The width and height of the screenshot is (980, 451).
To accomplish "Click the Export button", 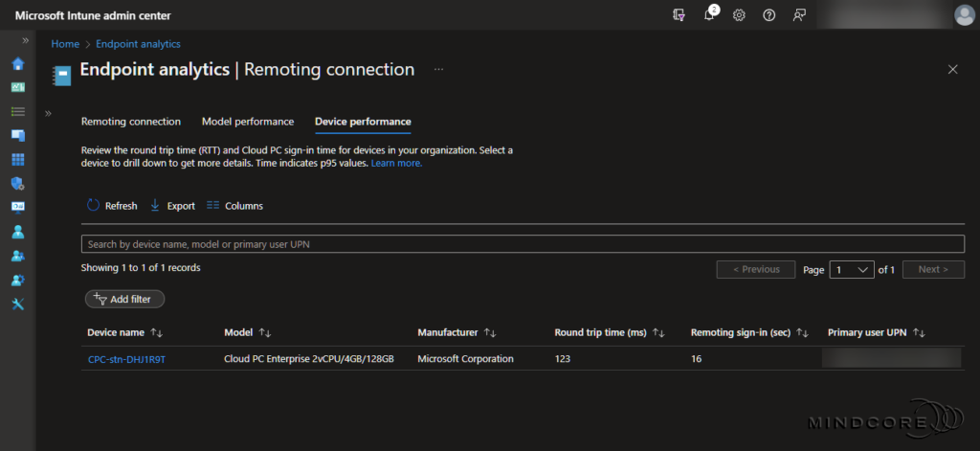I will click(172, 205).
